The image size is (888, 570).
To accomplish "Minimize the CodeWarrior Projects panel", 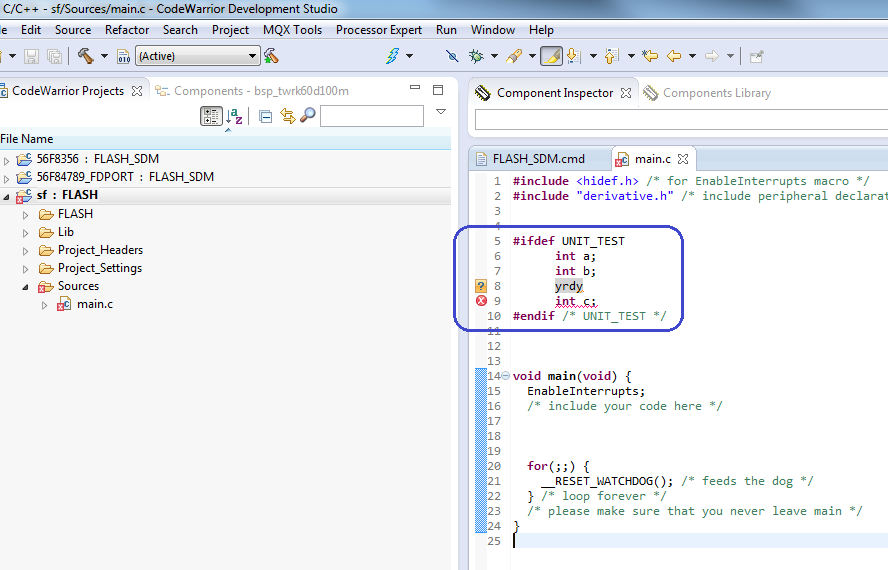I will [x=415, y=88].
